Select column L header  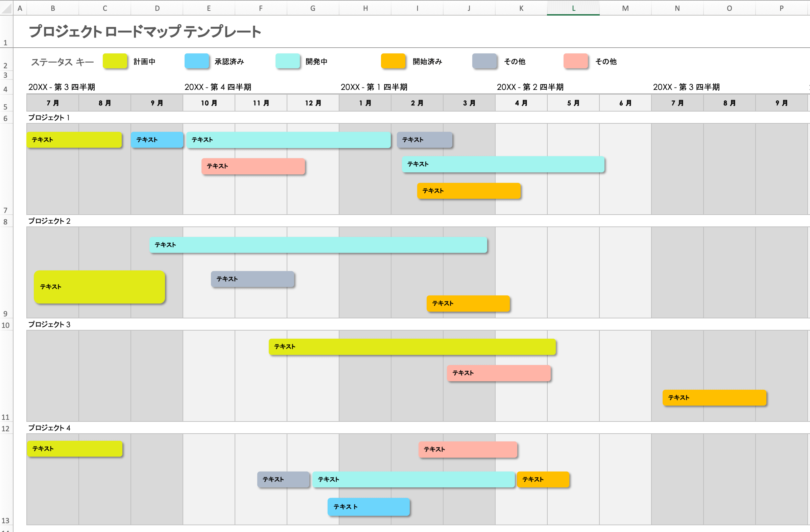point(573,8)
